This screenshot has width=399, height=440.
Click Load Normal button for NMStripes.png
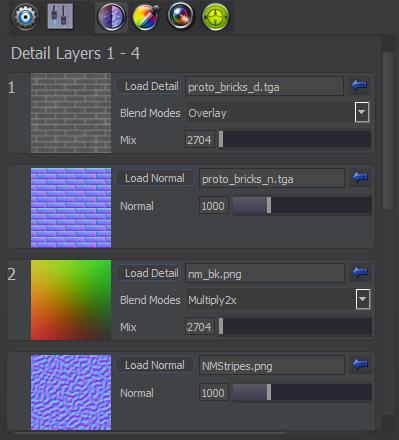[155, 365]
